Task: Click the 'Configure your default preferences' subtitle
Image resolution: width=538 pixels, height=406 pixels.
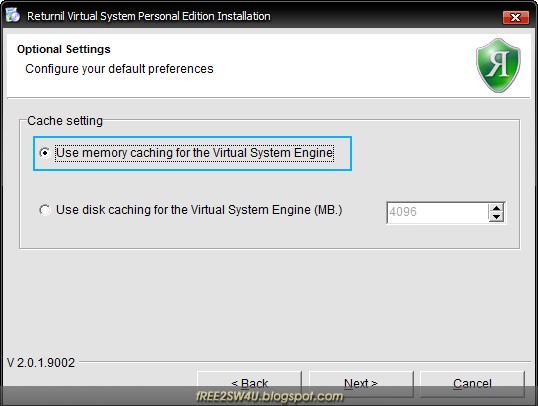Action: click(119, 69)
